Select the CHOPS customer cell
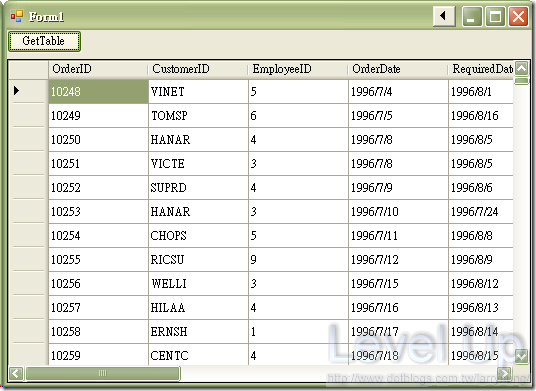 [199, 235]
